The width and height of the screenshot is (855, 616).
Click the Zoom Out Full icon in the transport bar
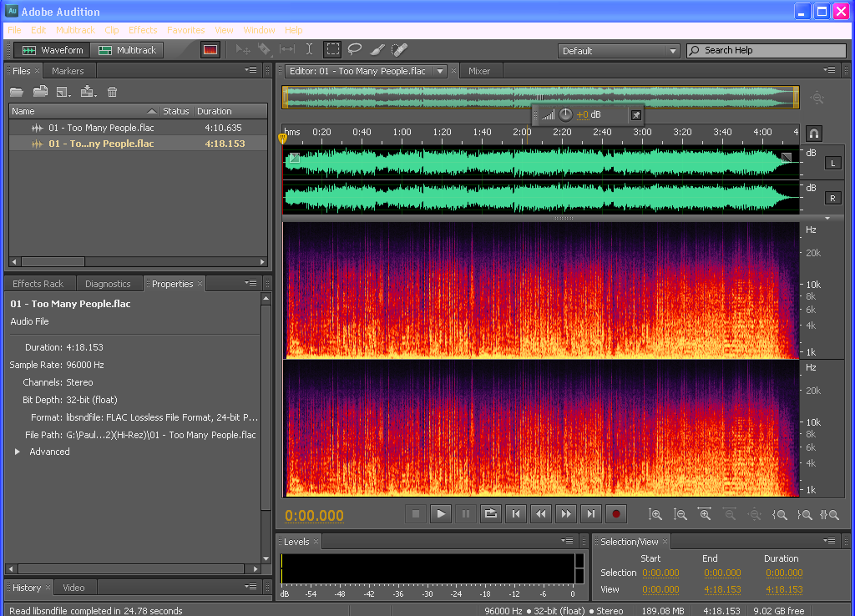755,514
